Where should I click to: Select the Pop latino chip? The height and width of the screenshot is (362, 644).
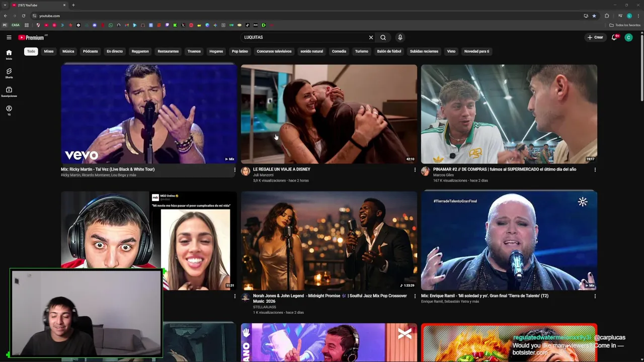[x=240, y=51]
